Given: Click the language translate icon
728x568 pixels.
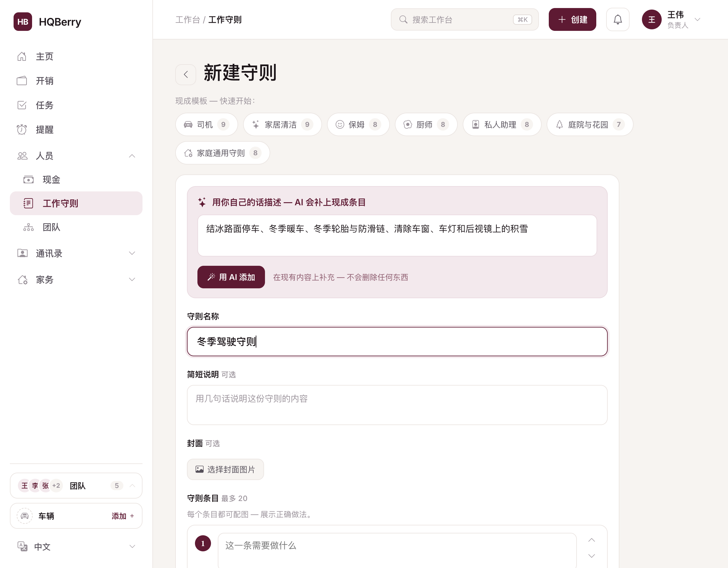Looking at the screenshot, I should (22, 546).
